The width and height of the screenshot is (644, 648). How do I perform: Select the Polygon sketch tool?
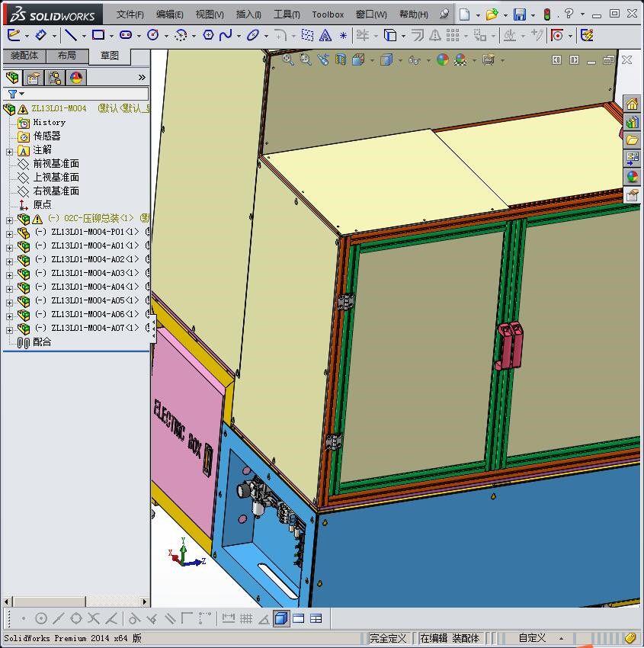[208, 35]
